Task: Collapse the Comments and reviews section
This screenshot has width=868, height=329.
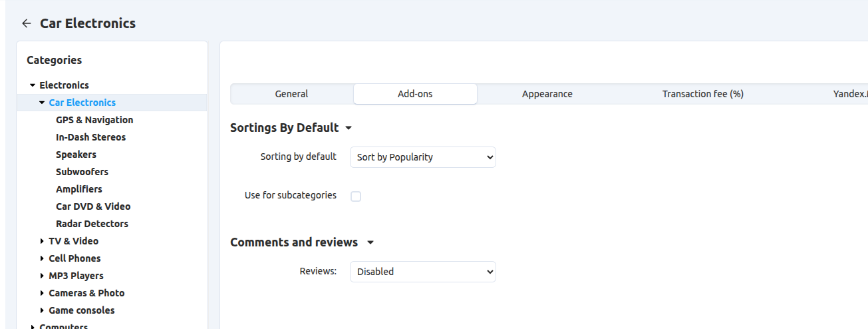Action: click(370, 242)
